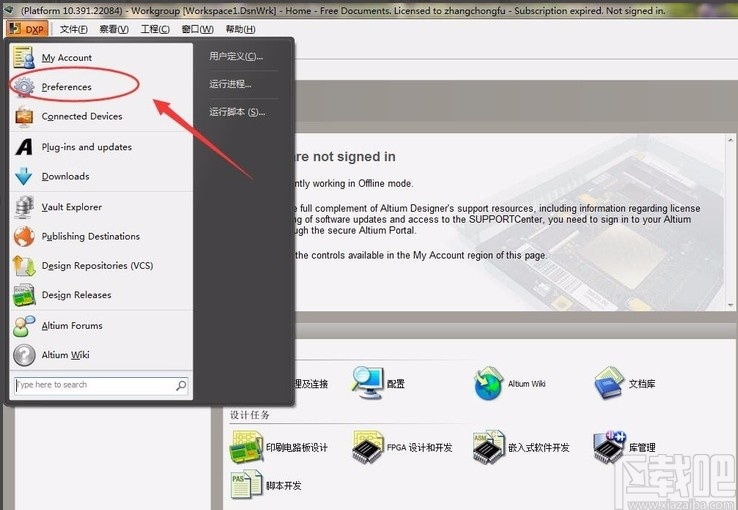Viewport: 738px width, 510px height.
Task: Click the Design Repositories (VCS) icon
Action: click(x=24, y=266)
